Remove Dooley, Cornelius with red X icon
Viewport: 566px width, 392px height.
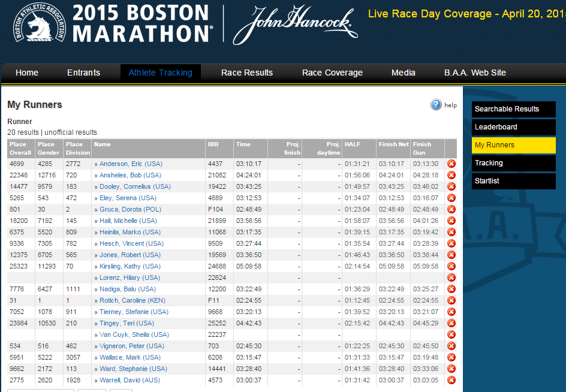coord(451,186)
